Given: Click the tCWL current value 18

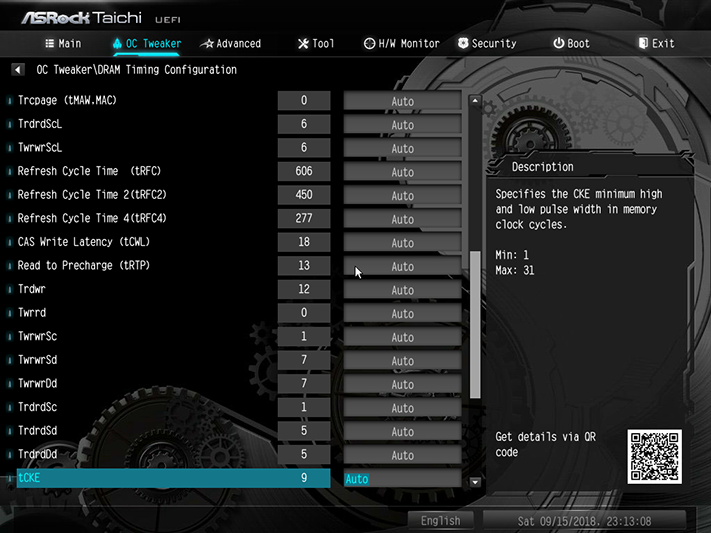Looking at the screenshot, I should (304, 242).
